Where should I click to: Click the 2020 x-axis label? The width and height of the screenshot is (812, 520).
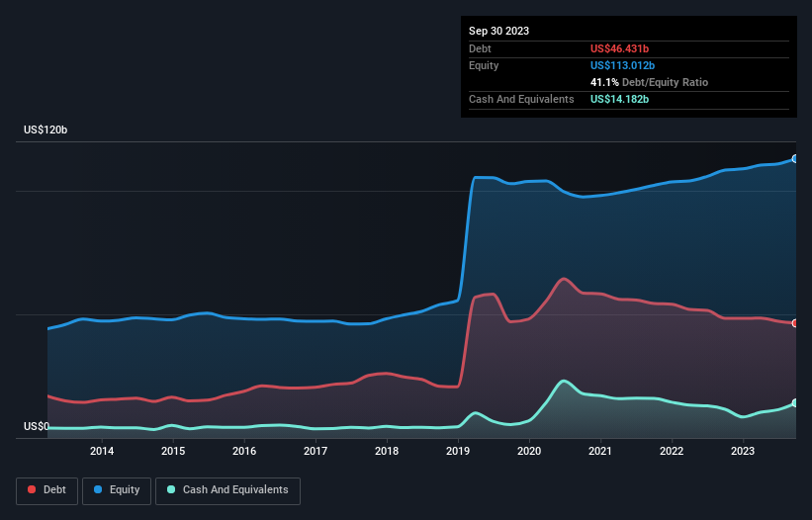pyautogui.click(x=529, y=451)
